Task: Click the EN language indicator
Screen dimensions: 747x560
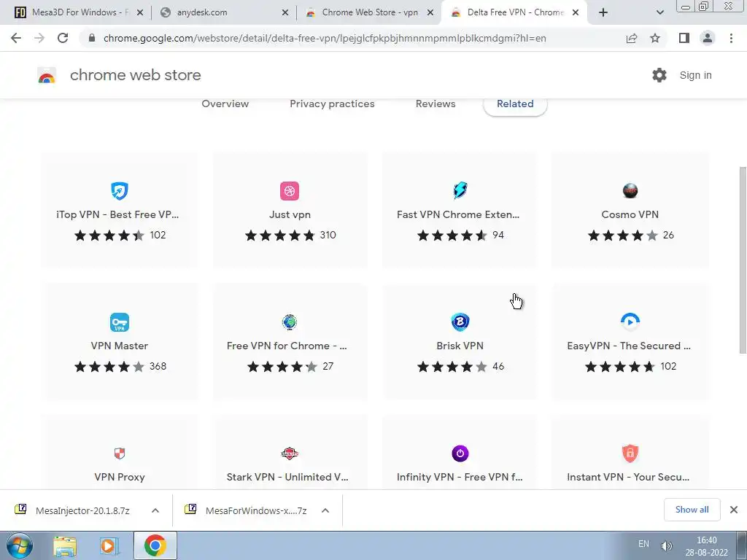Action: [643, 544]
